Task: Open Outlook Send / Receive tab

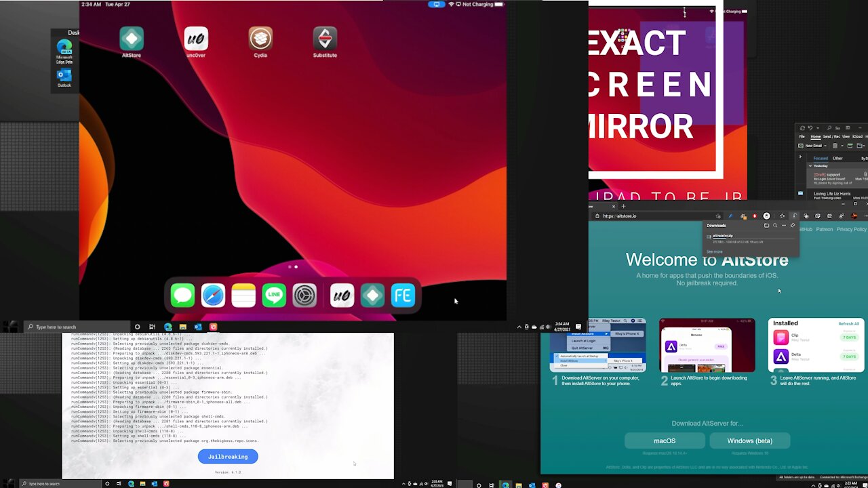Action: 831,137
